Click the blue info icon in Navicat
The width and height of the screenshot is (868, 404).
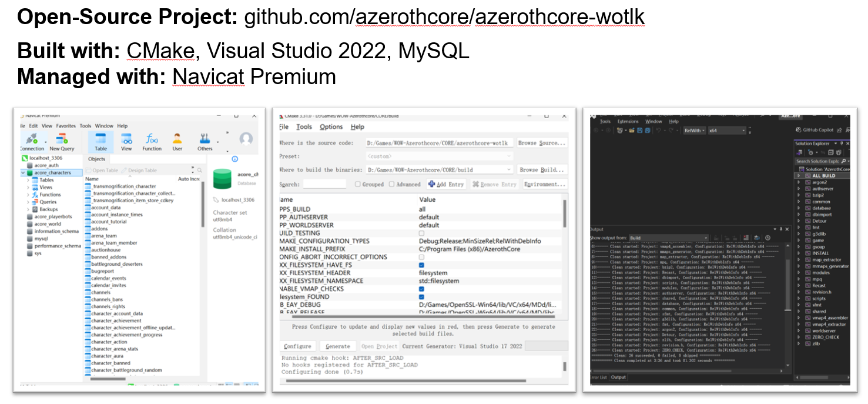(234, 159)
